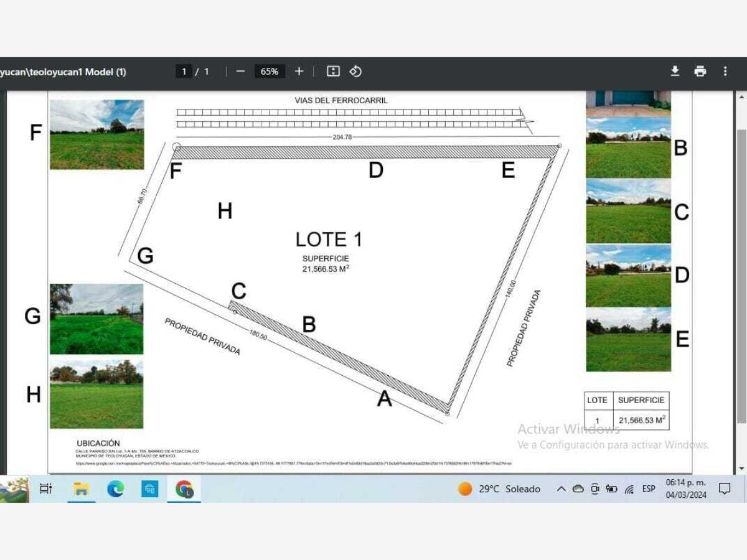The height and width of the screenshot is (560, 747).
Task: Print the PDF using the printer icon
Action: coord(700,72)
